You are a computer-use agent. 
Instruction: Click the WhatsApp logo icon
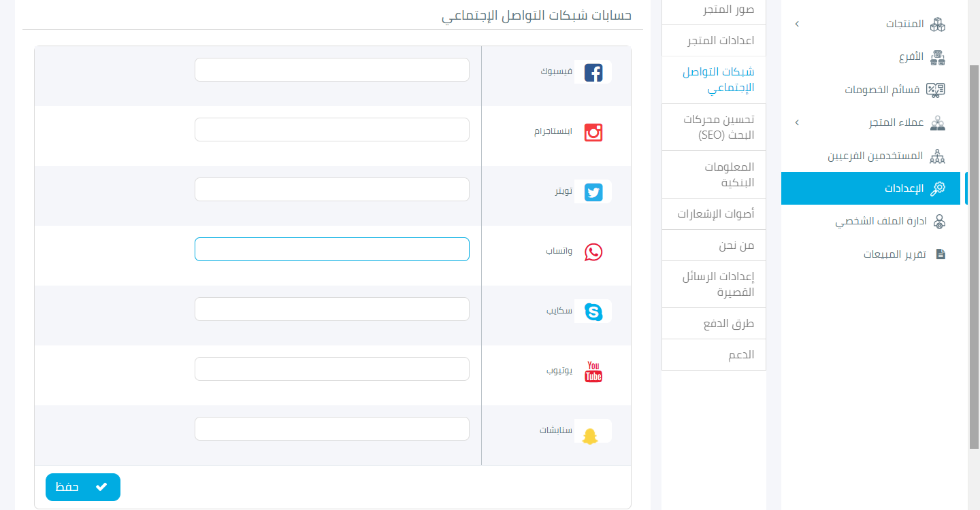click(x=593, y=252)
